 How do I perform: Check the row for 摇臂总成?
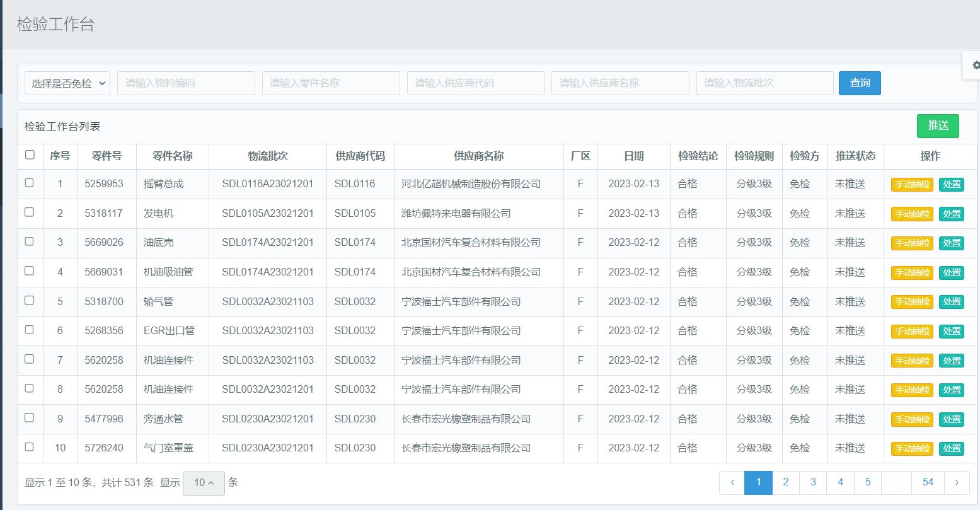[x=29, y=183]
